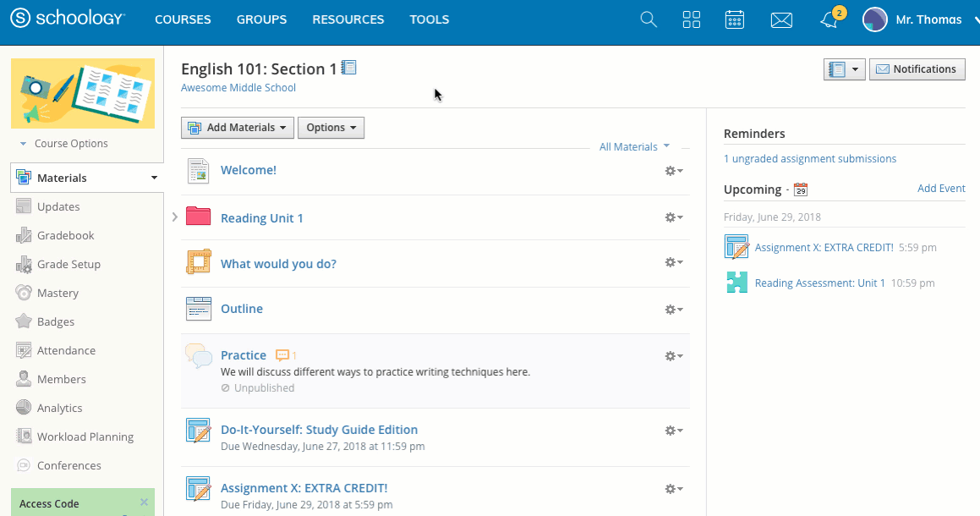Open the apps grid icon
The width and height of the screenshot is (980, 516).
click(x=692, y=19)
